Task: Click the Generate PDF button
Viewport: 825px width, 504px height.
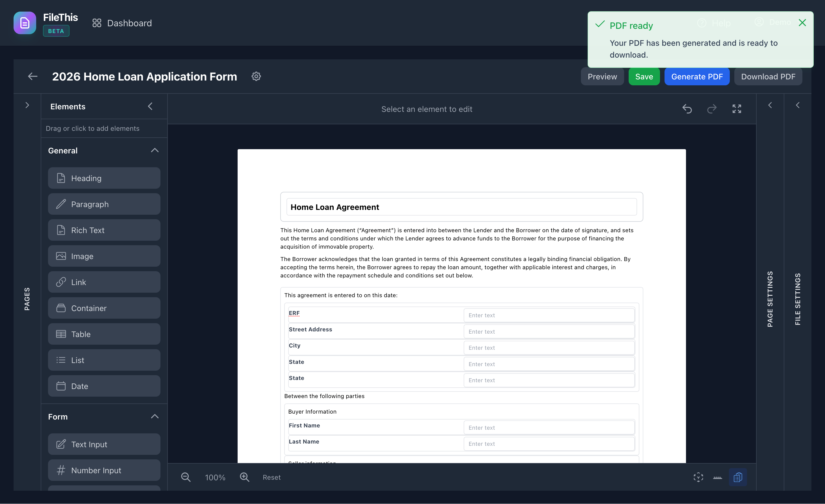Action: [x=697, y=76]
